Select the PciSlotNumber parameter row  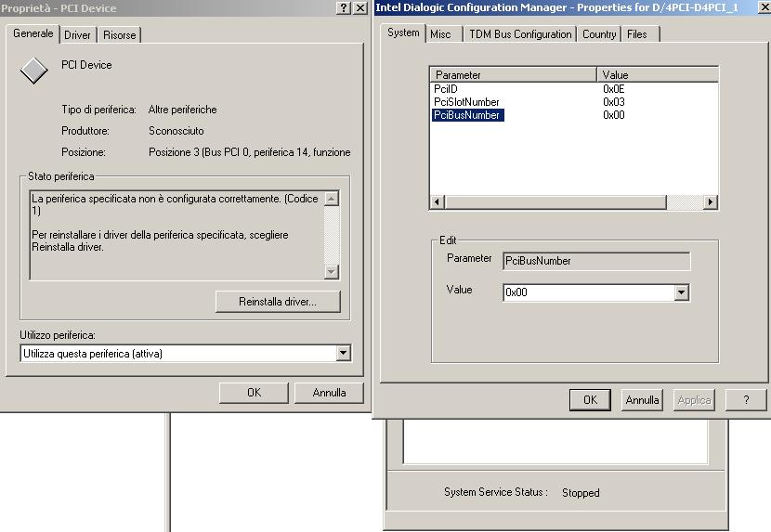[x=466, y=102]
